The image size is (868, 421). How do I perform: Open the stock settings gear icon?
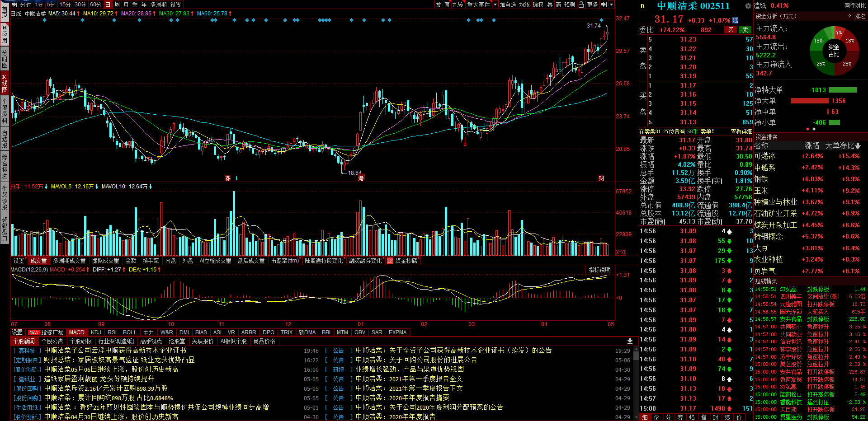pos(748,6)
